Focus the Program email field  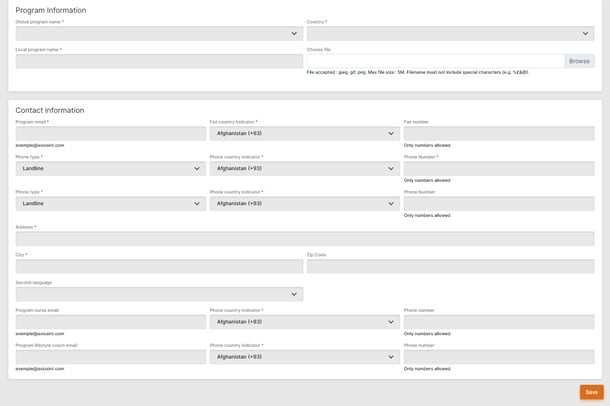coord(110,133)
